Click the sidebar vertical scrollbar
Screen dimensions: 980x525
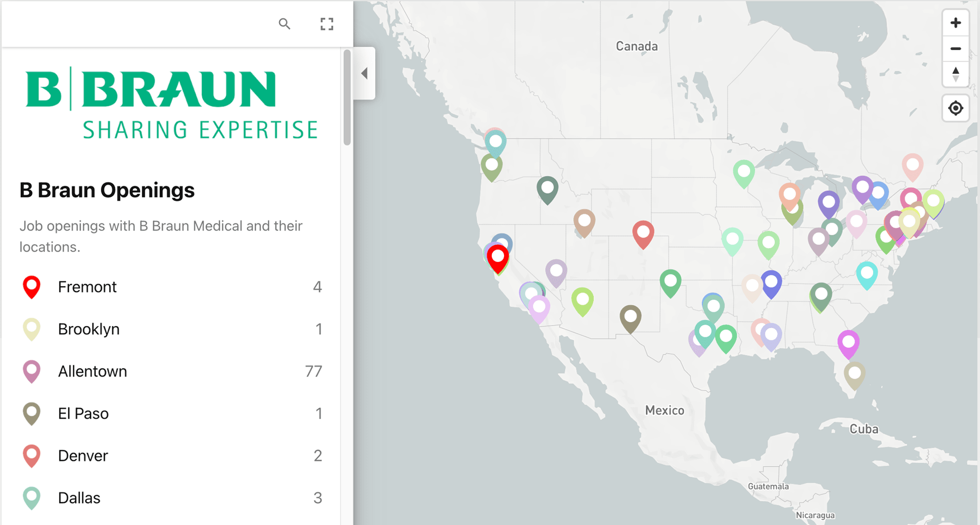[347, 98]
